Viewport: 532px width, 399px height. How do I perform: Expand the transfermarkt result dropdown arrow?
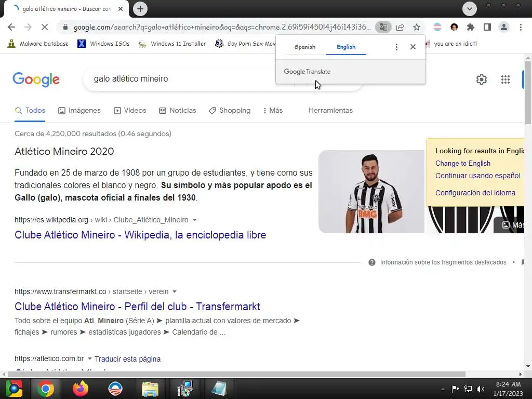[175, 292]
